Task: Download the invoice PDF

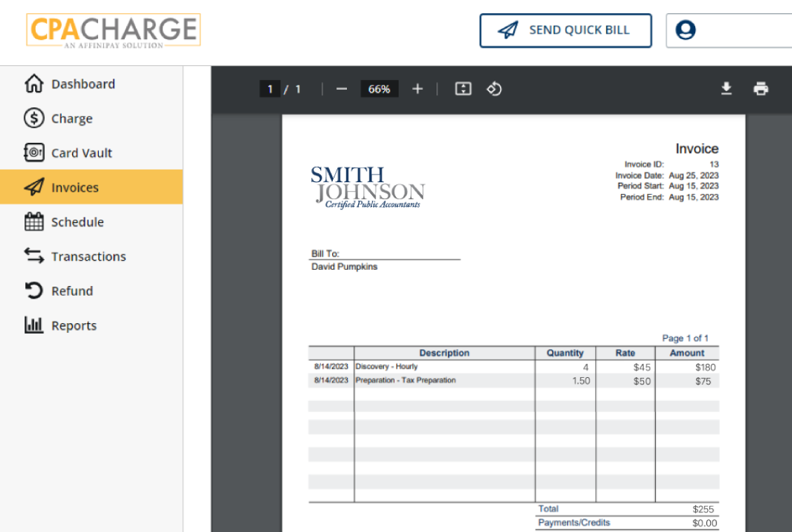Action: (x=727, y=88)
